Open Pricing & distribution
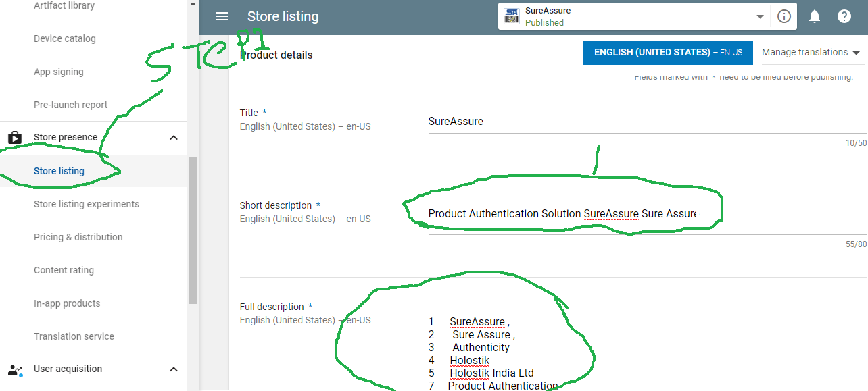 coord(78,237)
